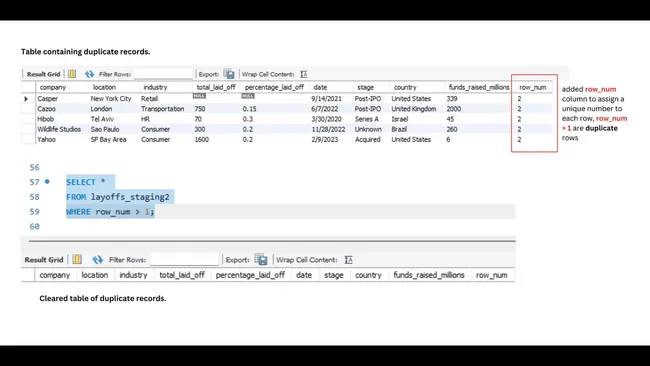Click funds_raised_millions header in lower grid
The height and width of the screenshot is (366, 650).
(x=429, y=275)
